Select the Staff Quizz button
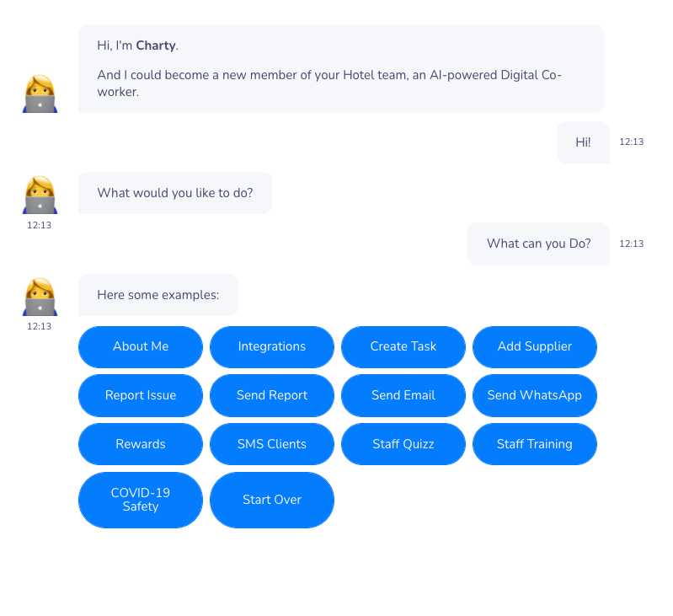This screenshot has width=673, height=616. click(403, 444)
